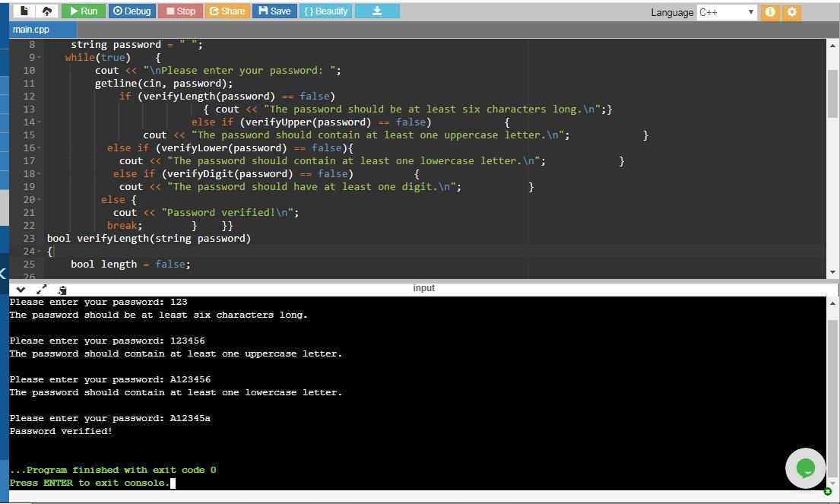The height and width of the screenshot is (504, 840).
Task: Click the upload file cloud icon
Action: coord(46,11)
